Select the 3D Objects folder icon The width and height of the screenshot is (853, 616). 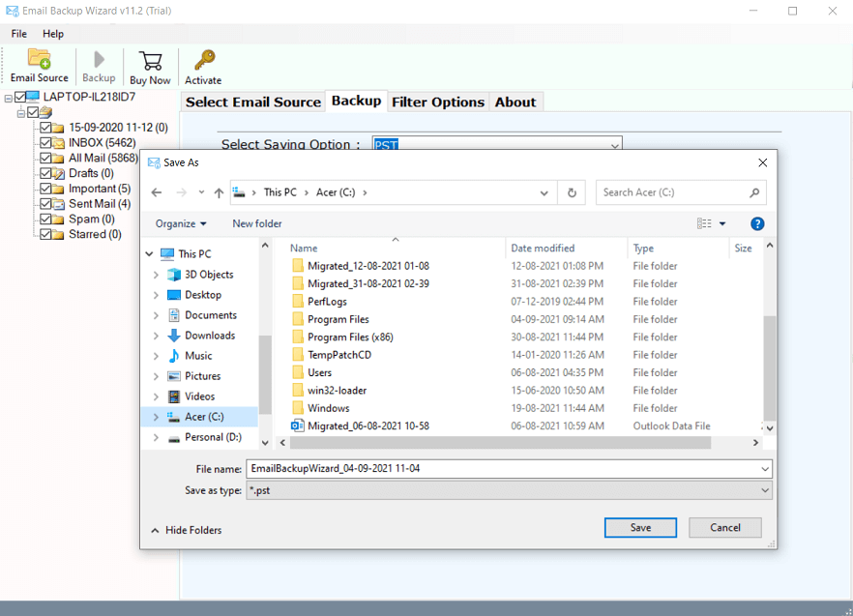coord(174,275)
